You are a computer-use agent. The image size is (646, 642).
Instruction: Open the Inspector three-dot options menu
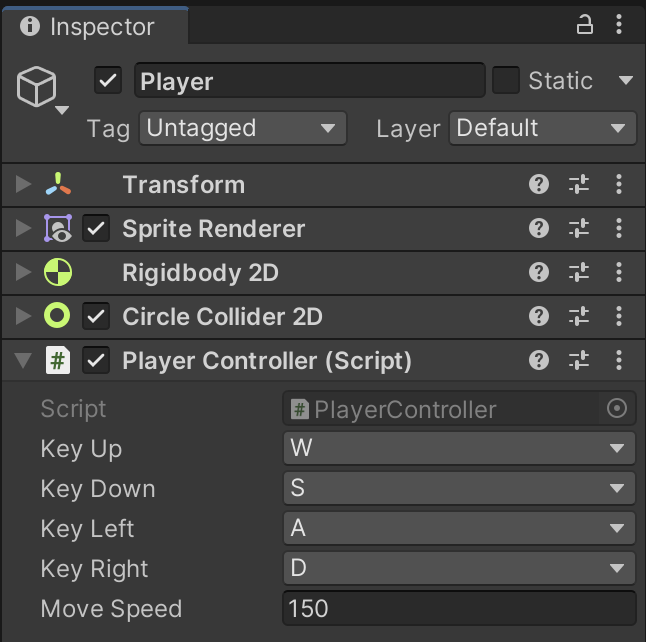(620, 26)
